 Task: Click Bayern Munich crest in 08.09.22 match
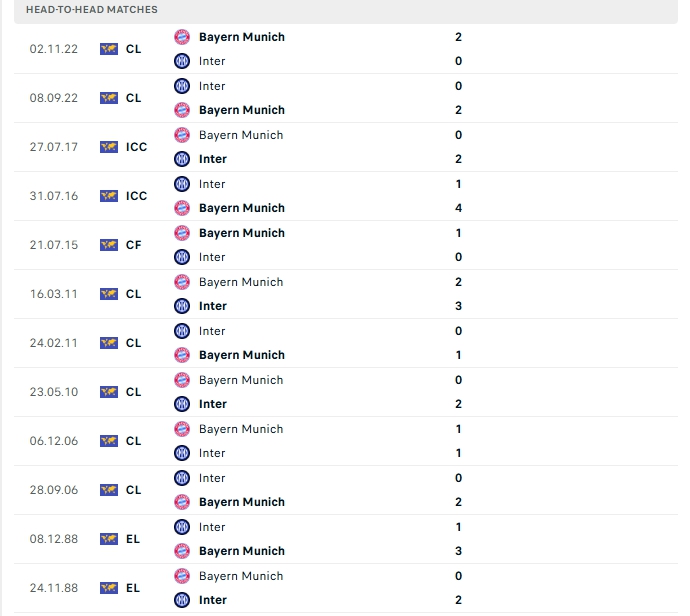click(182, 110)
